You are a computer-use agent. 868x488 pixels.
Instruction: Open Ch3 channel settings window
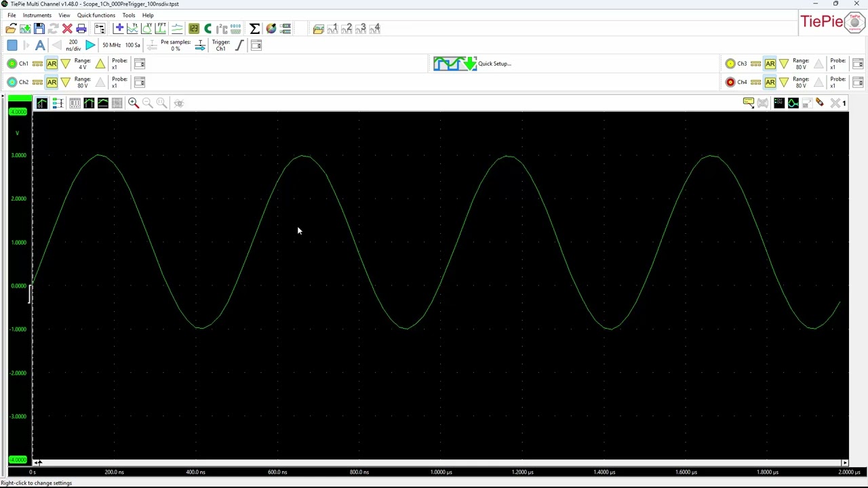[858, 64]
